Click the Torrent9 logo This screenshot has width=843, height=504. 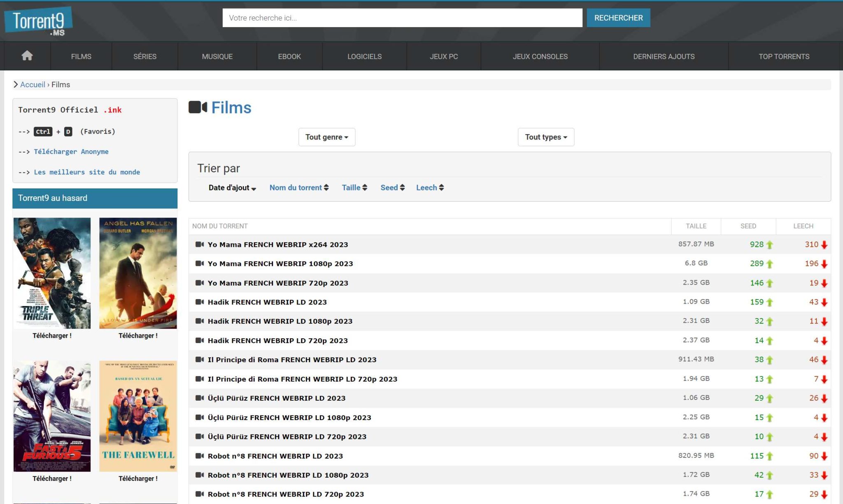[x=38, y=21]
